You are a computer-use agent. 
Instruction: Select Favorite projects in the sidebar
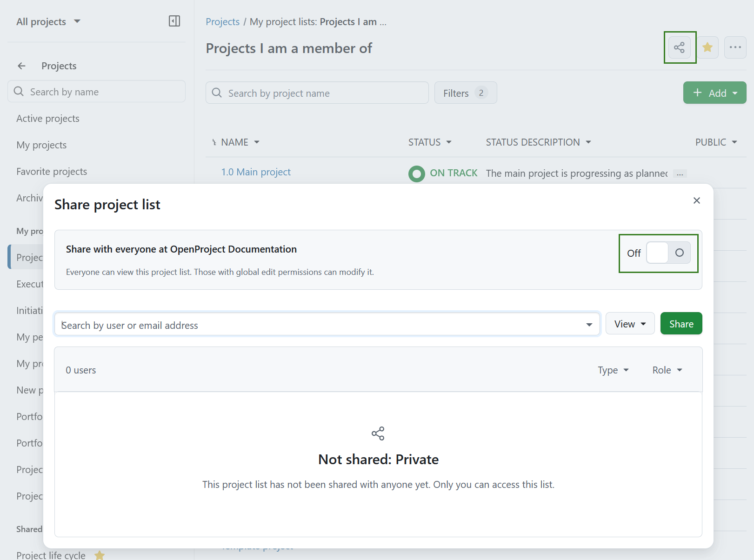[52, 171]
